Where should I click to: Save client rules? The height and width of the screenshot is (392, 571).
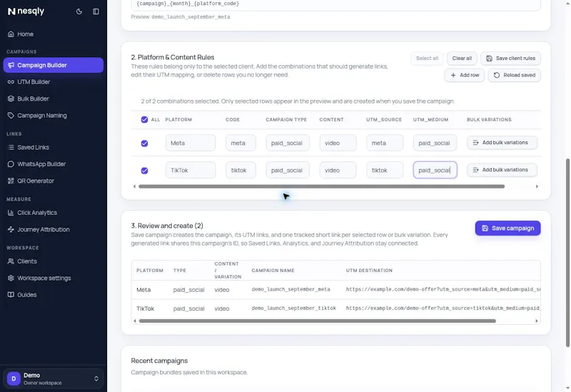click(x=510, y=59)
